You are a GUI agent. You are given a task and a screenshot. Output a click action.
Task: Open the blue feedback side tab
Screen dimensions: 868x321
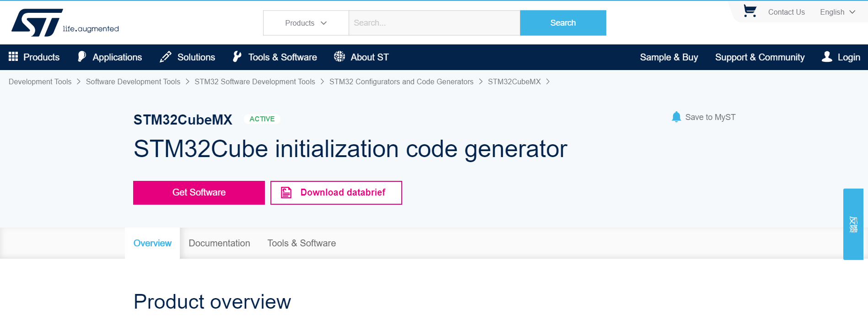(853, 224)
